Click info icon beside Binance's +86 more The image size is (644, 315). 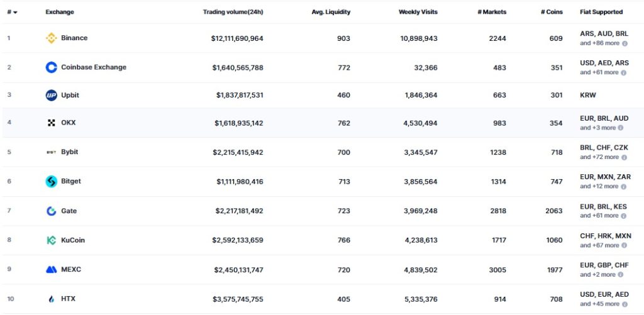tap(625, 43)
